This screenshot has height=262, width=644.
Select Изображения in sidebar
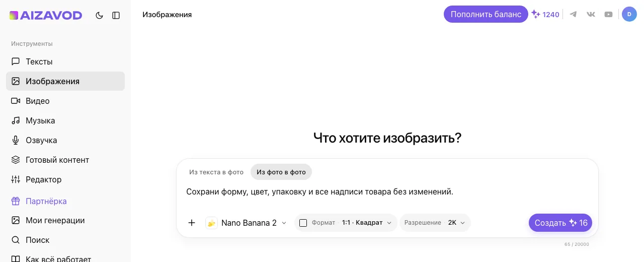[65, 81]
